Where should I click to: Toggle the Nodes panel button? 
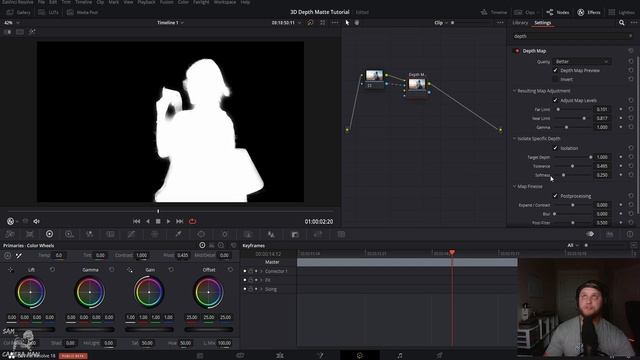pos(558,12)
